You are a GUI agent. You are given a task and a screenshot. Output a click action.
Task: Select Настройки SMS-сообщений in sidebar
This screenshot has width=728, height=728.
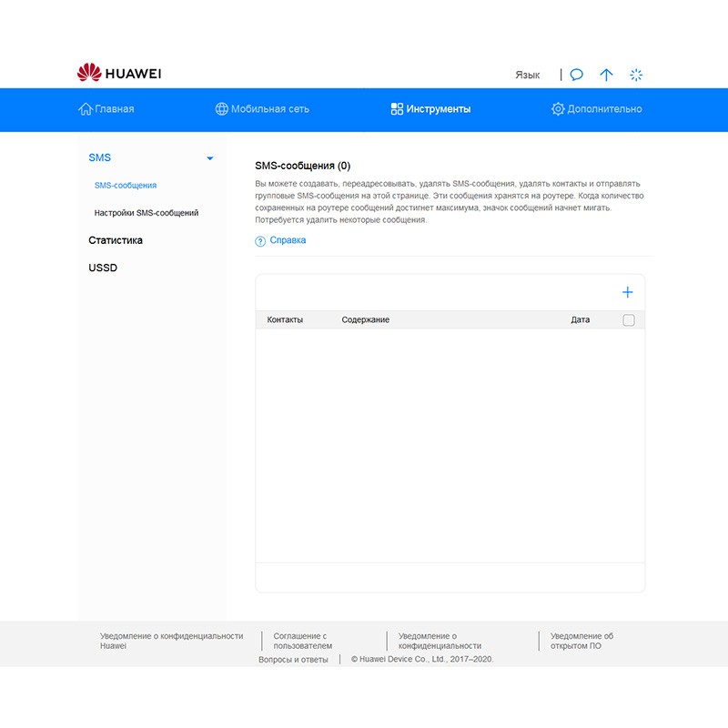[147, 213]
